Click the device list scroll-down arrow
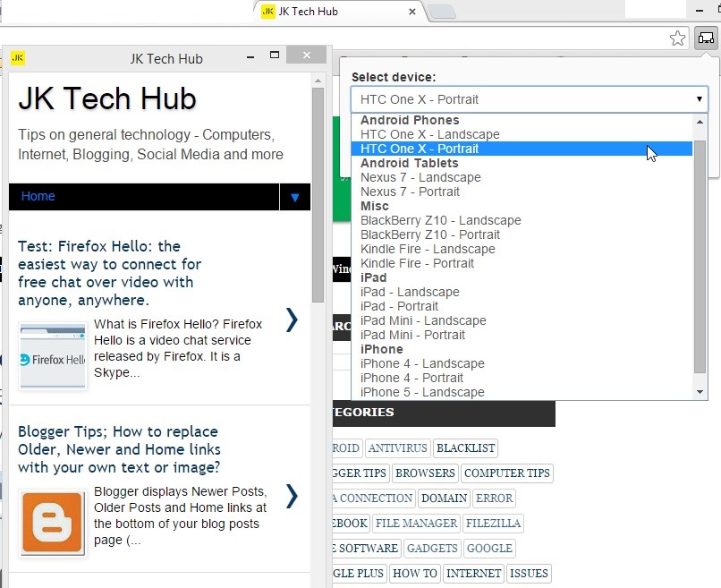The width and height of the screenshot is (721, 588). [700, 392]
